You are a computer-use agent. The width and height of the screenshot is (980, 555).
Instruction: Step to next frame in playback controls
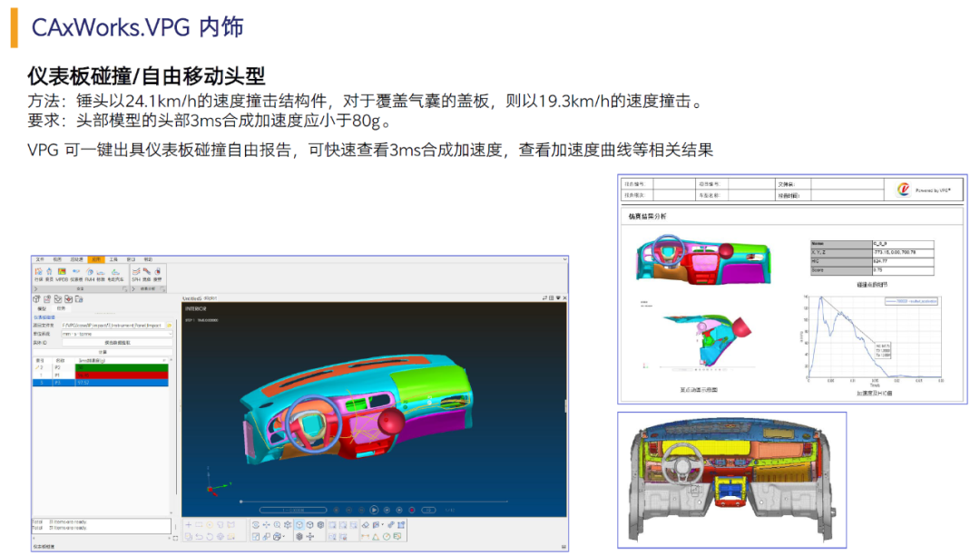pos(387,510)
